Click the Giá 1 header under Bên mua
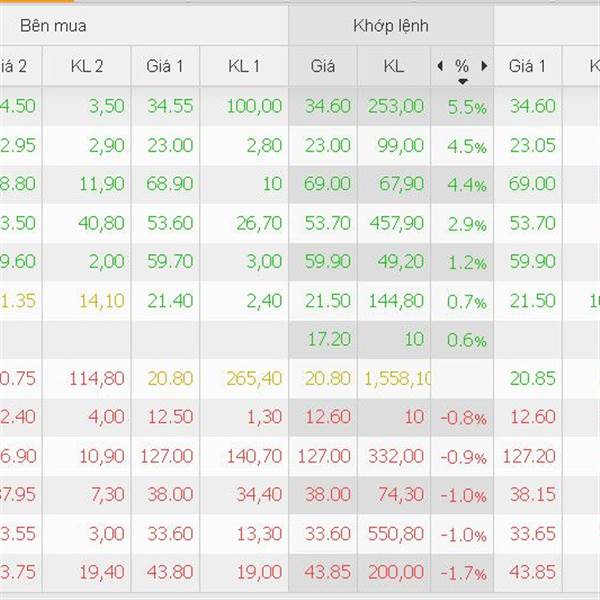Screen dimensions: 600x600 pyautogui.click(x=165, y=66)
